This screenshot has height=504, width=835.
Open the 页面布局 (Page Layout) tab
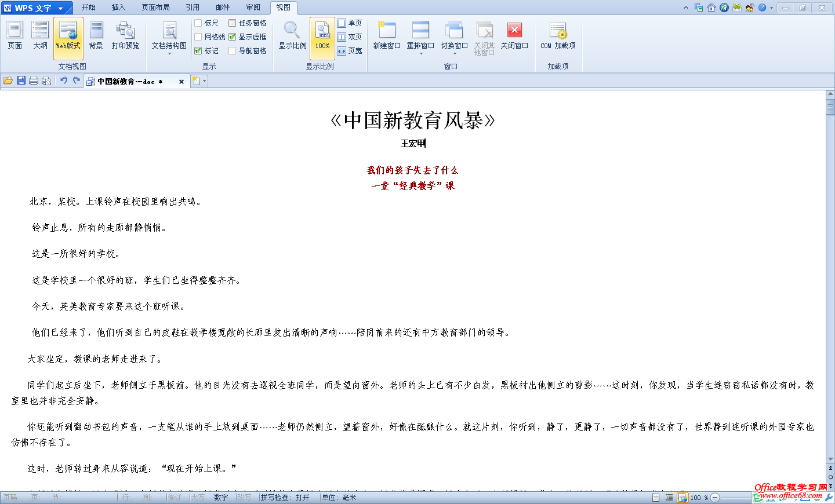(x=155, y=8)
